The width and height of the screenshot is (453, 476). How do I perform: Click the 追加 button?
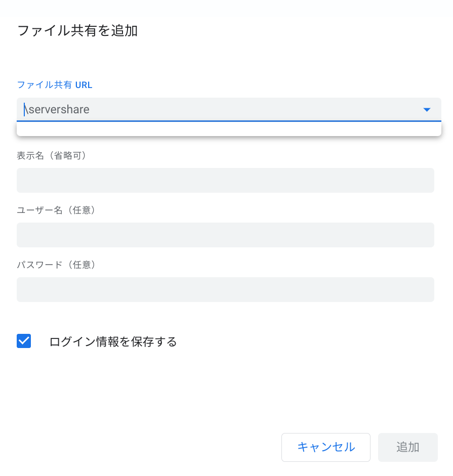coord(407,447)
